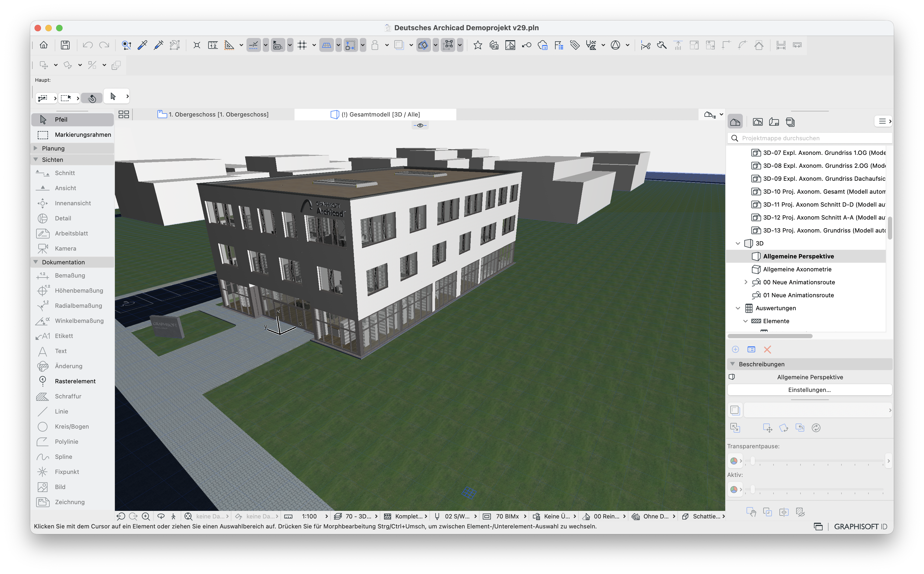Select 01 Neue Animationsroute tree item

click(x=798, y=295)
